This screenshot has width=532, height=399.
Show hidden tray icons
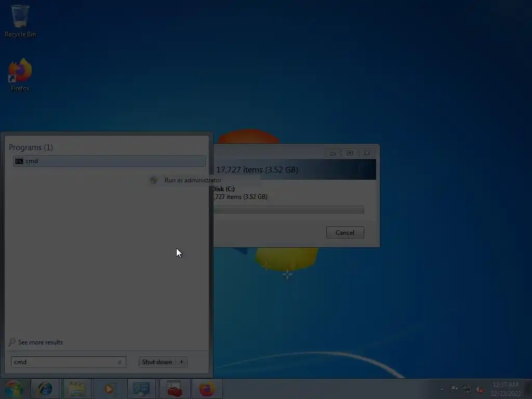[442, 389]
